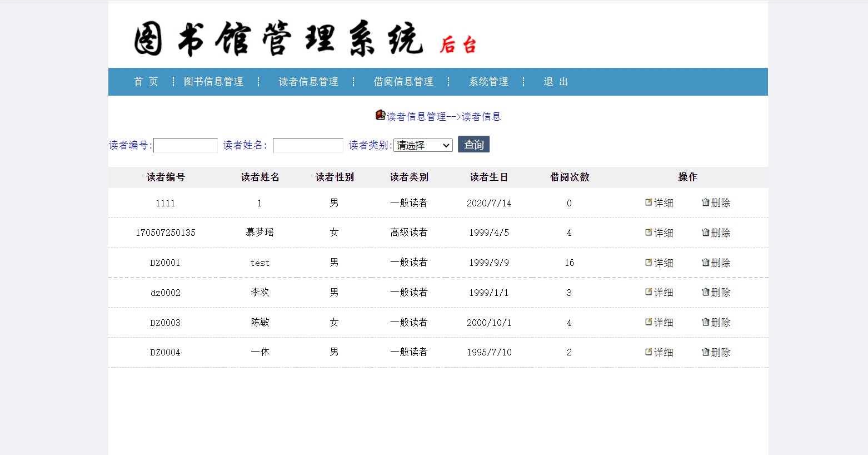Open the 读者信息管理 menu
This screenshot has height=455, width=868.
(x=308, y=82)
